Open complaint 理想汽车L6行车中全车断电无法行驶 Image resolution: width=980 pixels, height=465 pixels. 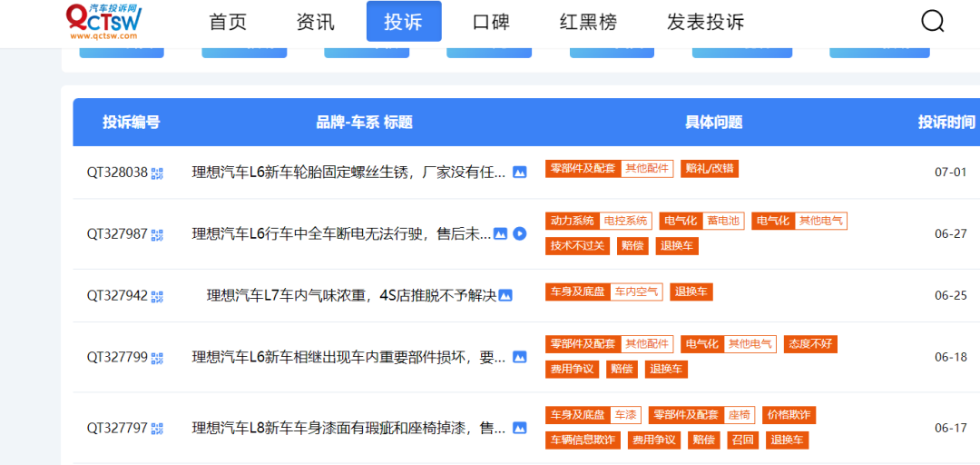(341, 234)
